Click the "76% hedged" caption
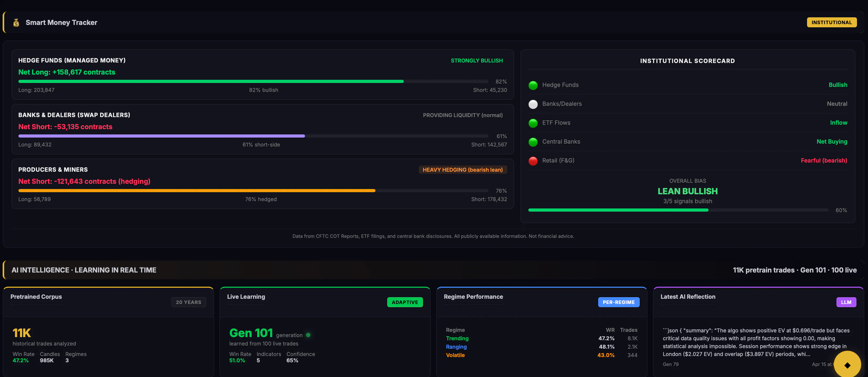868x377 pixels. pyautogui.click(x=261, y=199)
